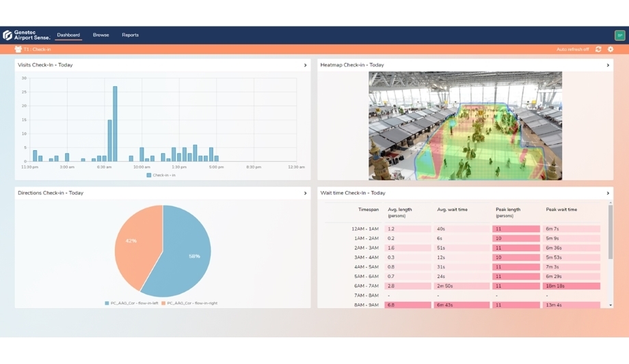Click avg wait time 6m 43s cell
Viewport: 629px width, 364px height.
coord(461,305)
